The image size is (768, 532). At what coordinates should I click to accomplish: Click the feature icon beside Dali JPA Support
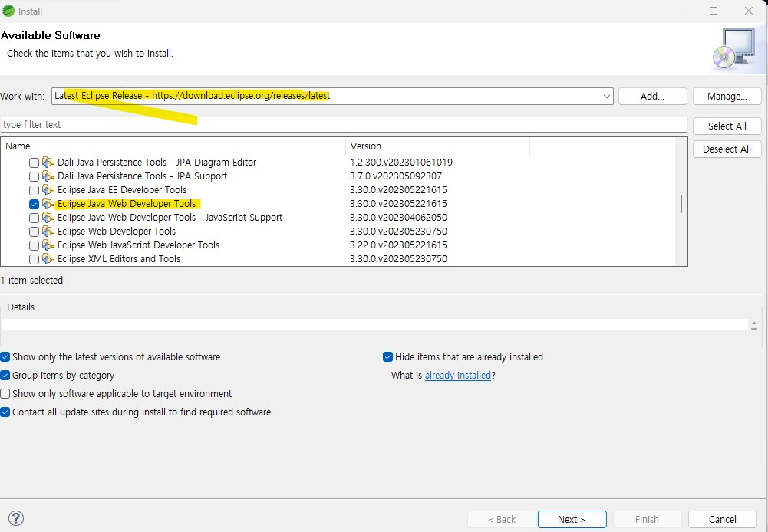click(48, 176)
